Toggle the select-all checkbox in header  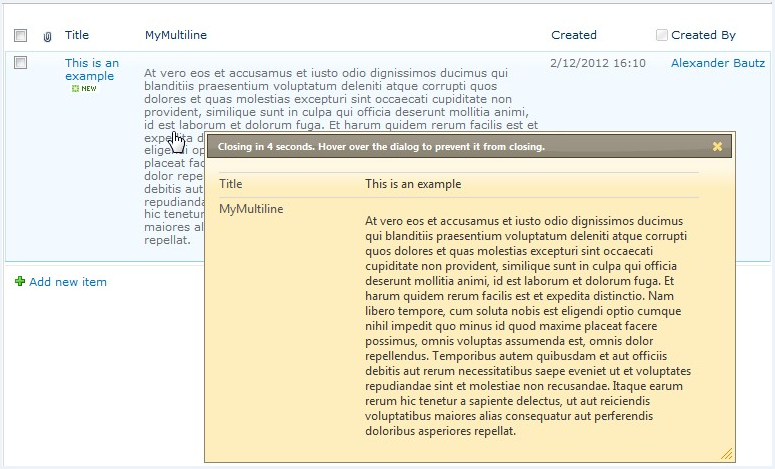tap(21, 35)
